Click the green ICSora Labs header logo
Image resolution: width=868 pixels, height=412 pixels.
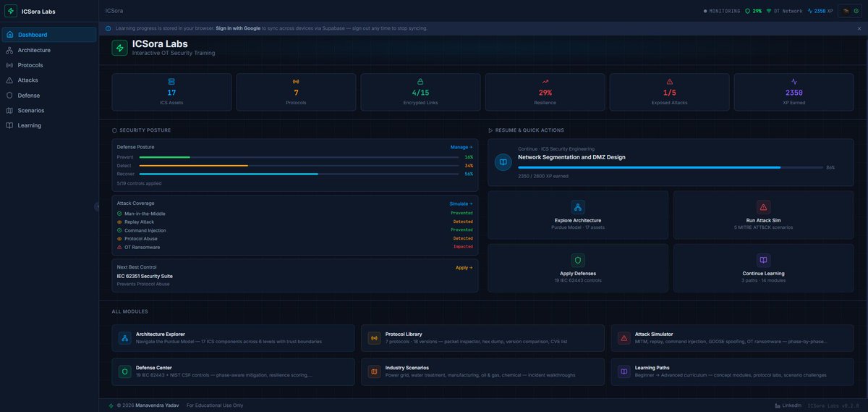pyautogui.click(x=120, y=48)
